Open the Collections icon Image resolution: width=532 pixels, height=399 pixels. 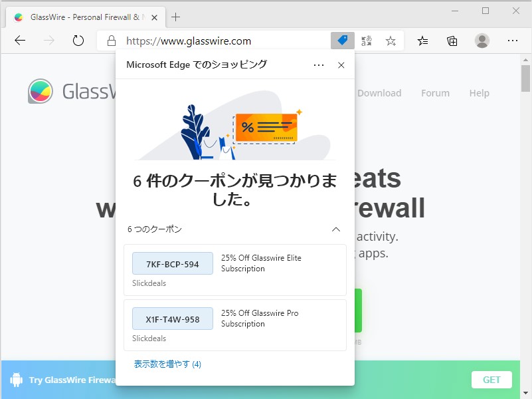pyautogui.click(x=452, y=41)
